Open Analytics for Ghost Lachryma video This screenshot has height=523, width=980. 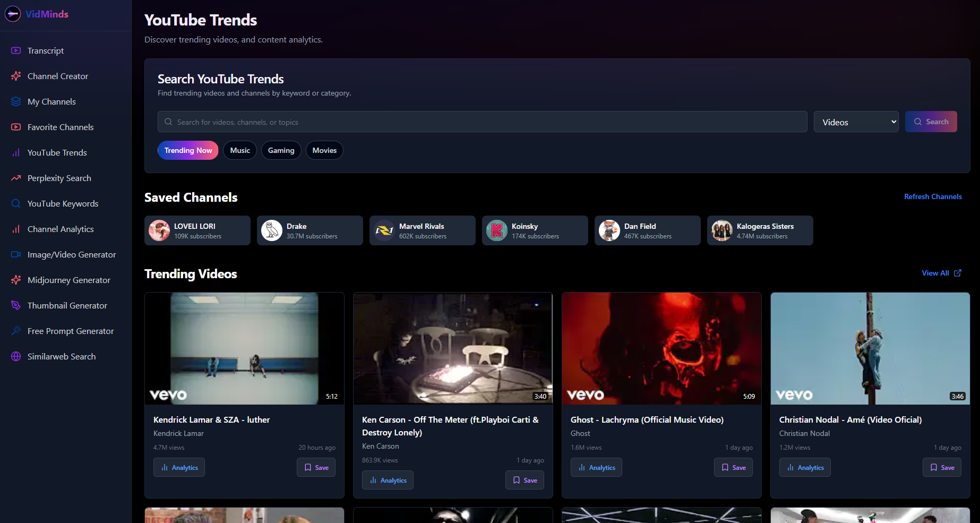click(596, 467)
